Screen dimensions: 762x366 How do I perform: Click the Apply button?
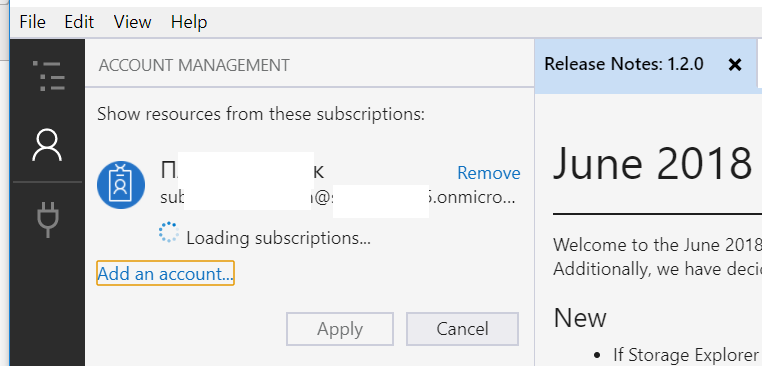(x=340, y=329)
